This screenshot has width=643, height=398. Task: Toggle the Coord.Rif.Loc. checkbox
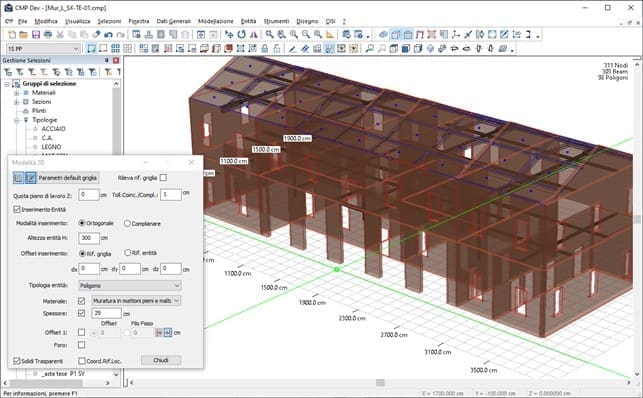coord(82,361)
